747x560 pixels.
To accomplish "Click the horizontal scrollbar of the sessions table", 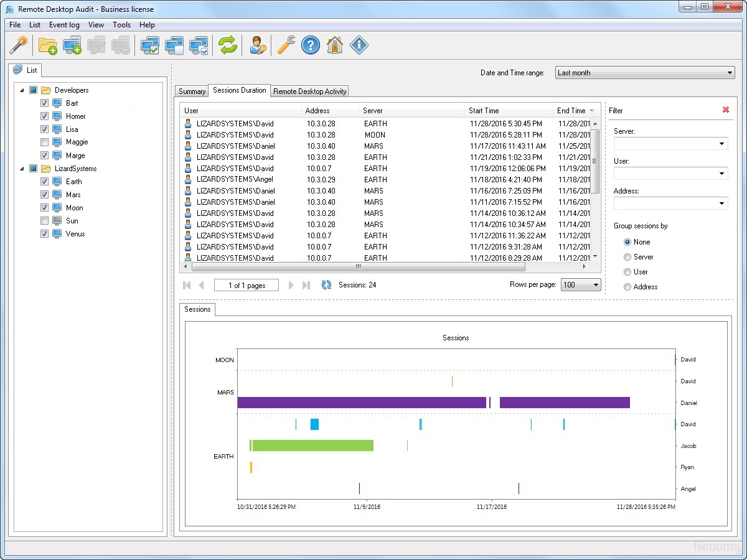I will coord(358,266).
